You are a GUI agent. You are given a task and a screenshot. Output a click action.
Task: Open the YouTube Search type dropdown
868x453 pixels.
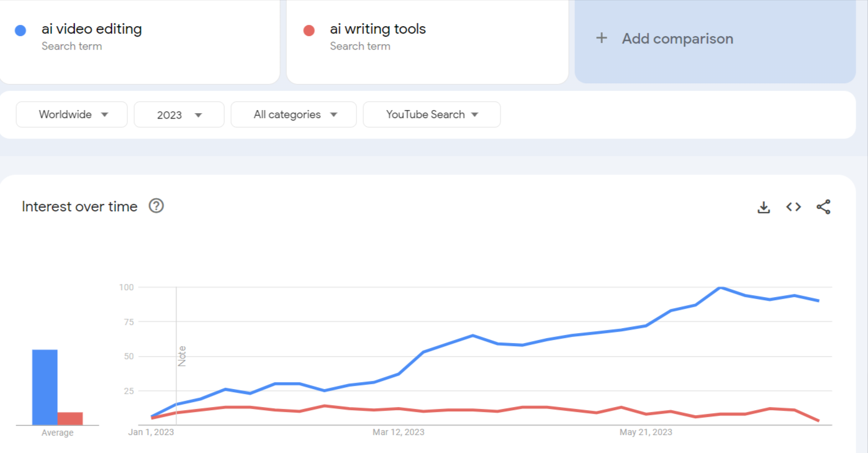432,114
